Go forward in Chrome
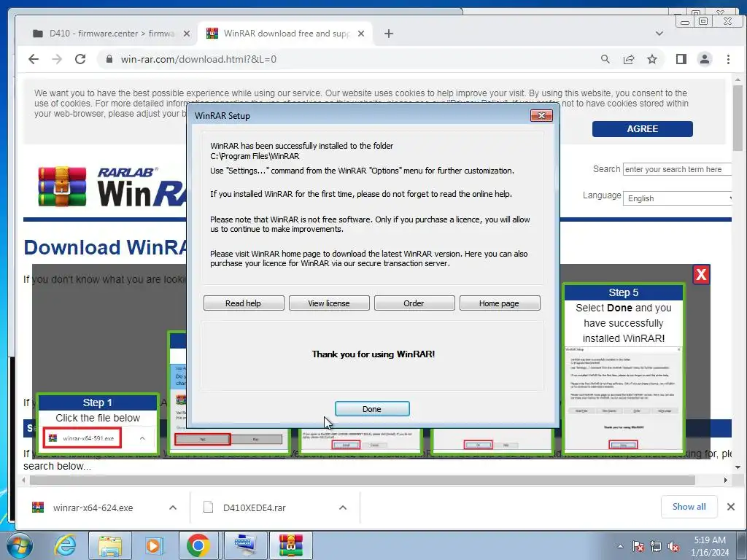 pos(57,59)
